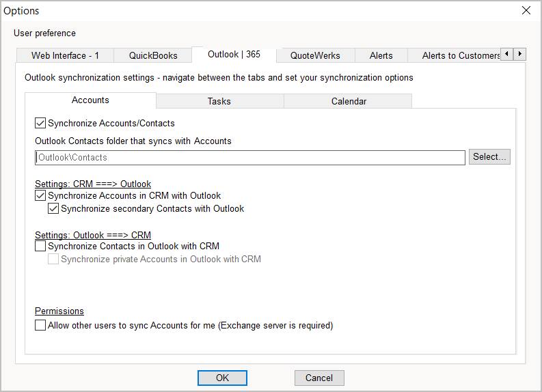Open the Tasks synchronization sub-tab

coord(219,101)
